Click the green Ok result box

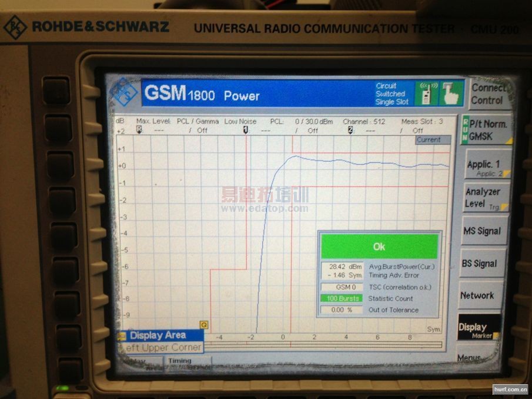point(379,247)
